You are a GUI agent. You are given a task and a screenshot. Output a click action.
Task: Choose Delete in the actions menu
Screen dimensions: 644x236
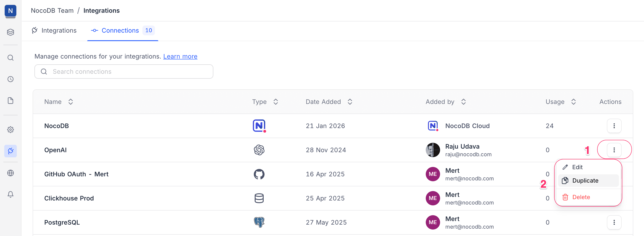[581, 197]
